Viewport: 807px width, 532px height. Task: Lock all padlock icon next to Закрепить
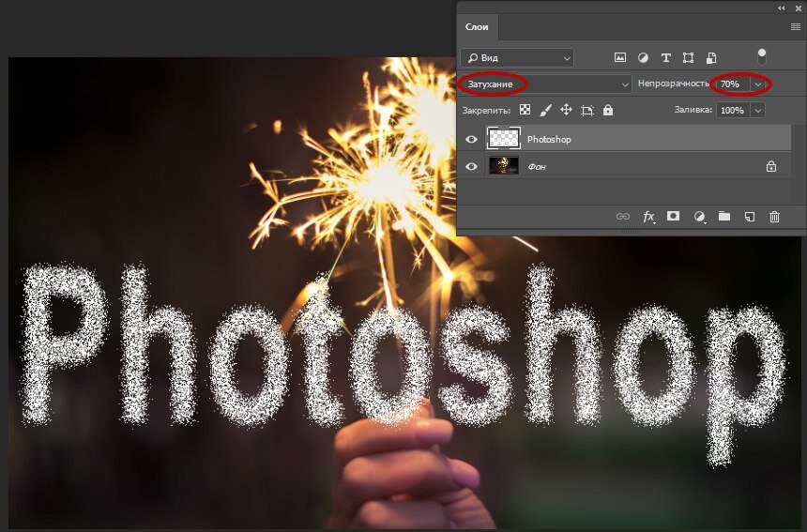[x=608, y=110]
